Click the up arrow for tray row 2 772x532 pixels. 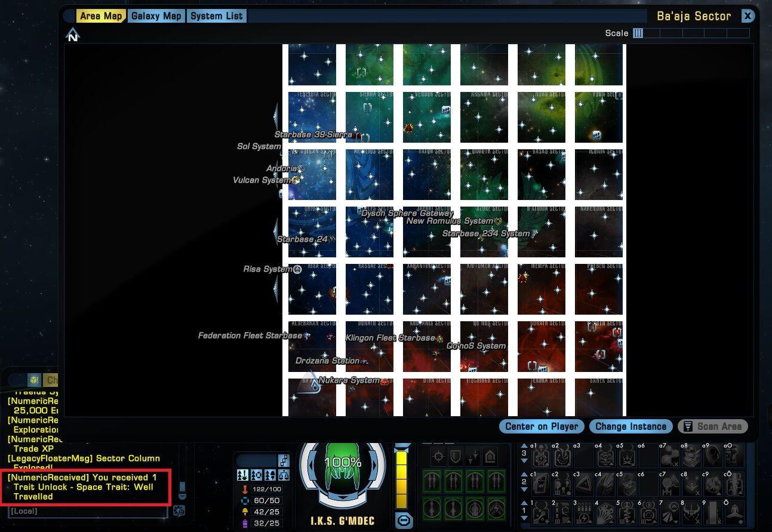point(524,474)
